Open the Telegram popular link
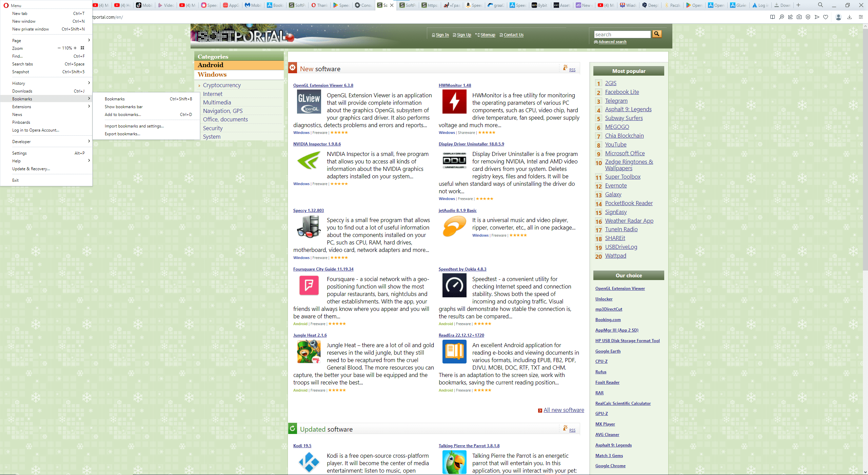Image resolution: width=868 pixels, height=475 pixels. pos(616,101)
